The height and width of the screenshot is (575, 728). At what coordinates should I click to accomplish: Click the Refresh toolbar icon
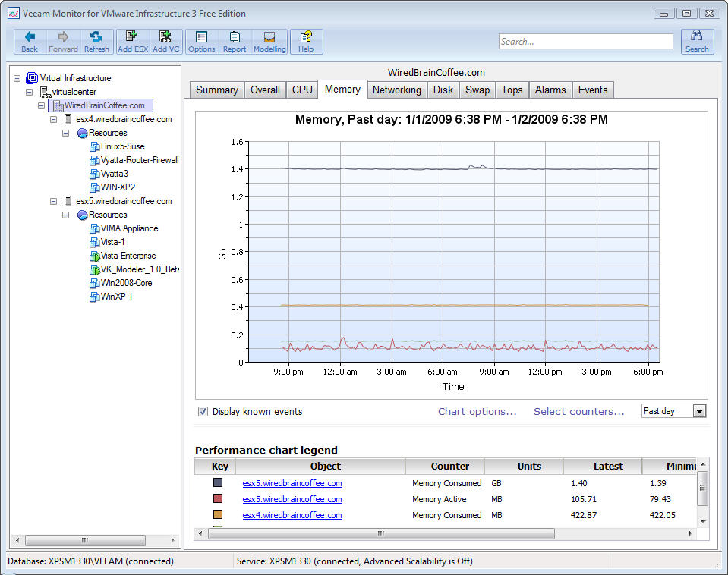pos(96,41)
